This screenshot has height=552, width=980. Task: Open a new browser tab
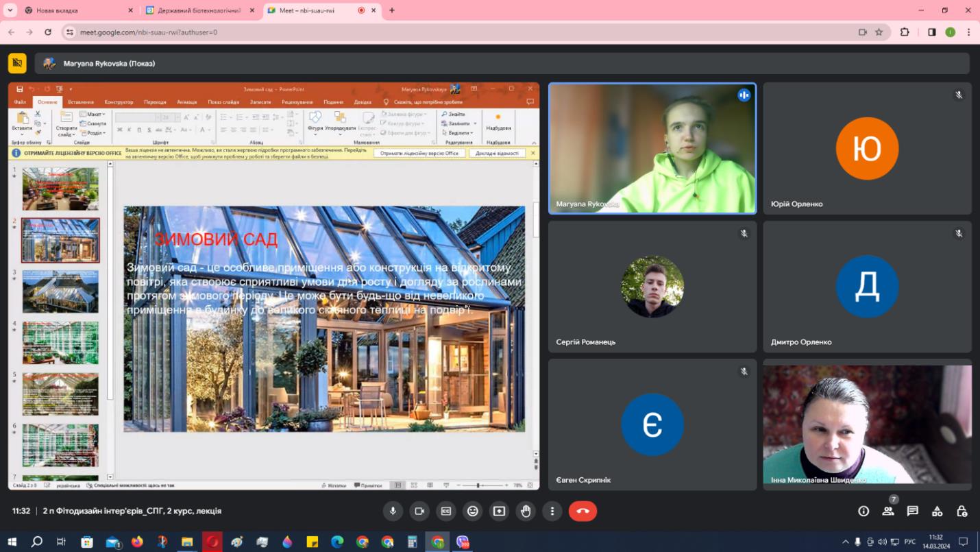392,10
